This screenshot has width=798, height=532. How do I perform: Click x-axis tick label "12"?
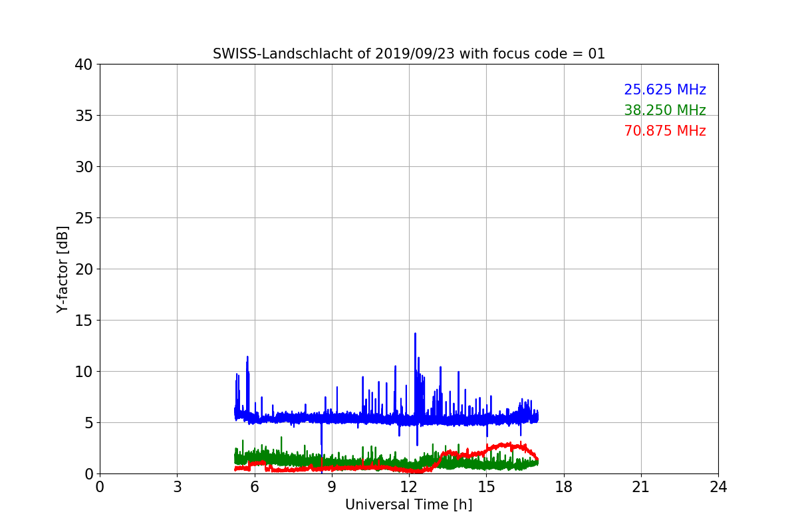tap(409, 487)
